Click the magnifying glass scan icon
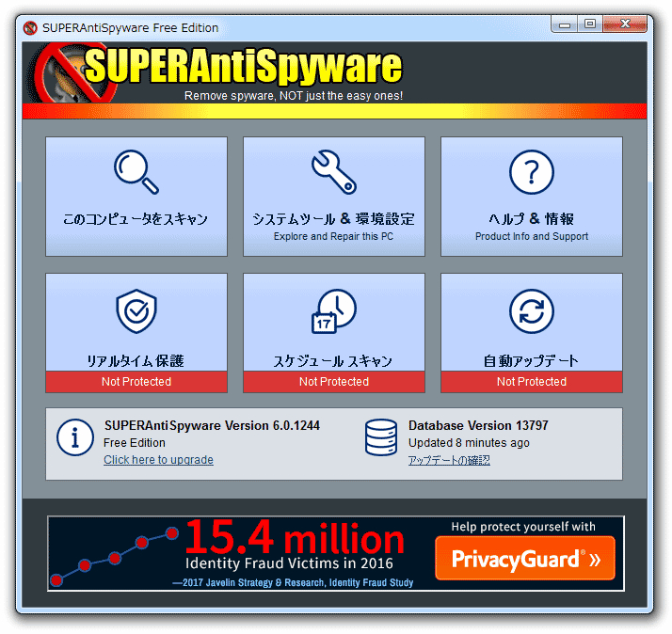This screenshot has width=672, height=634. (x=136, y=172)
